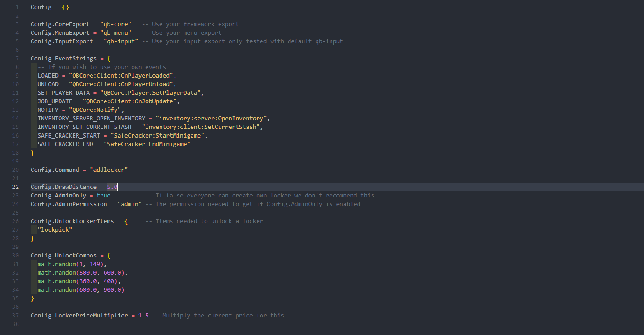Click the "lockpick" item string
Viewport: 644px width, 335px height.
[55, 230]
